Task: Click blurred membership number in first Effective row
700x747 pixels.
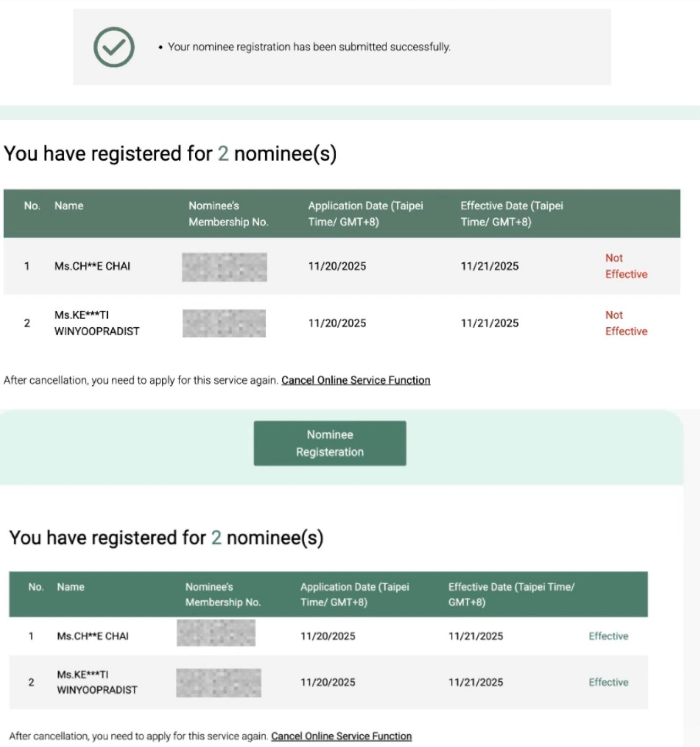Action: [x=216, y=633]
